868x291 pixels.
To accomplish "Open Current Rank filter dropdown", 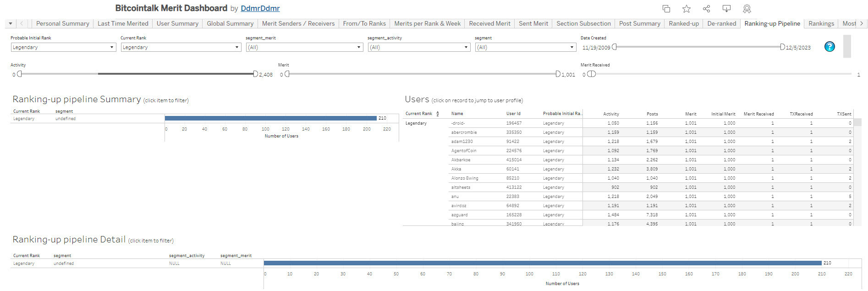I will point(181,47).
